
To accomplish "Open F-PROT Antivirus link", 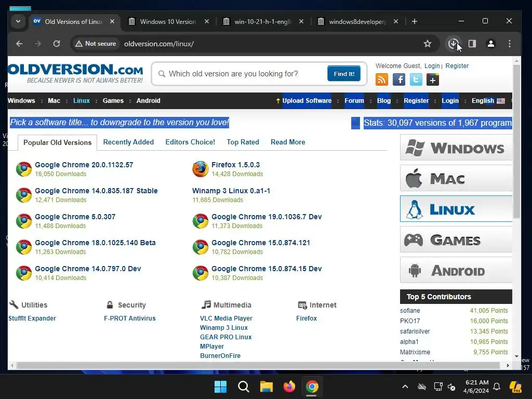I will click(129, 318).
